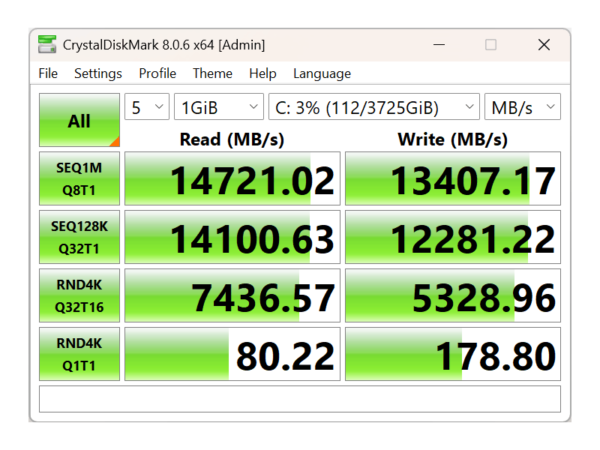Open the Theme menu
This screenshot has width=600, height=450.
(x=212, y=73)
